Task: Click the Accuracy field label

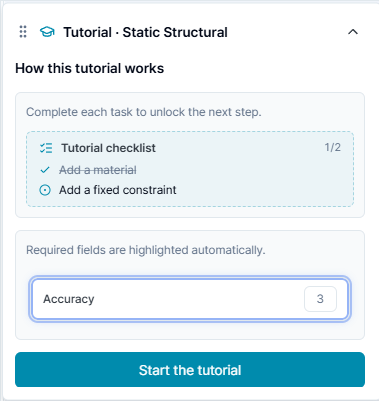Action: (x=69, y=299)
